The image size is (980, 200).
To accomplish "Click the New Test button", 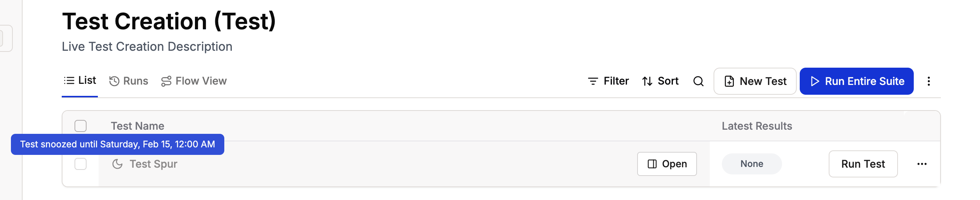I will pyautogui.click(x=755, y=81).
